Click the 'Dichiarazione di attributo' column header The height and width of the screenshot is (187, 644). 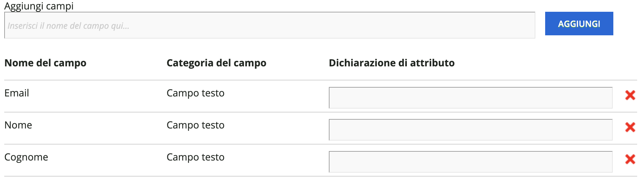click(391, 63)
